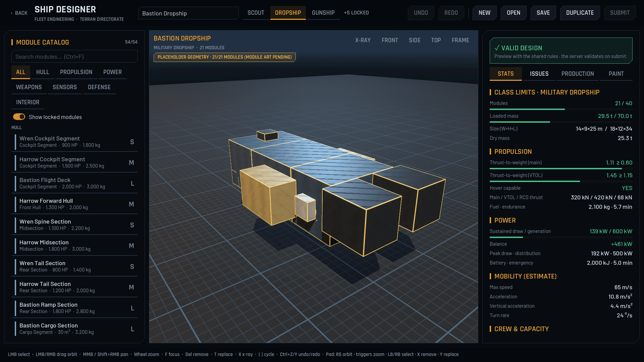Screen dimensions: 644x362
Task: Switch viewport to Front view
Action: (x=390, y=40)
